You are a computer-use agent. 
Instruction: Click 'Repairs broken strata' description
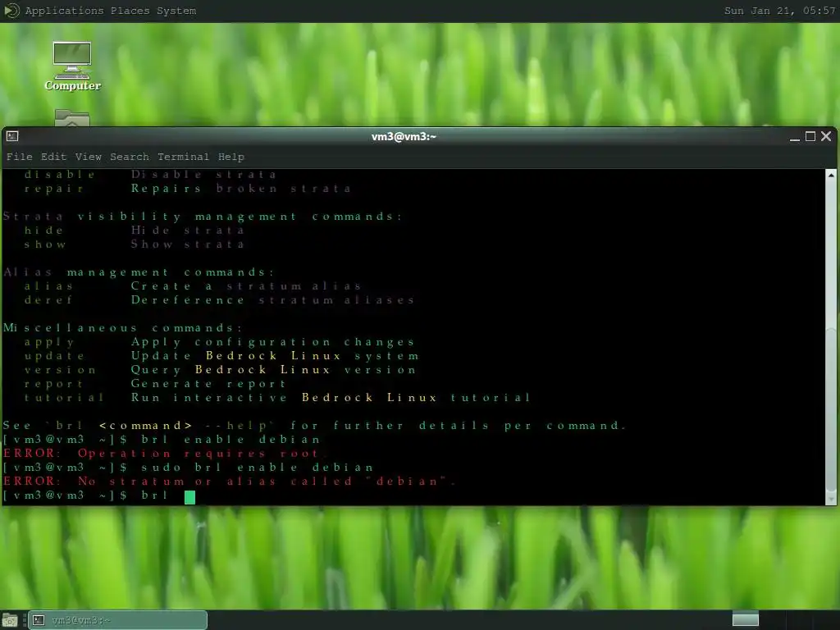(240, 189)
